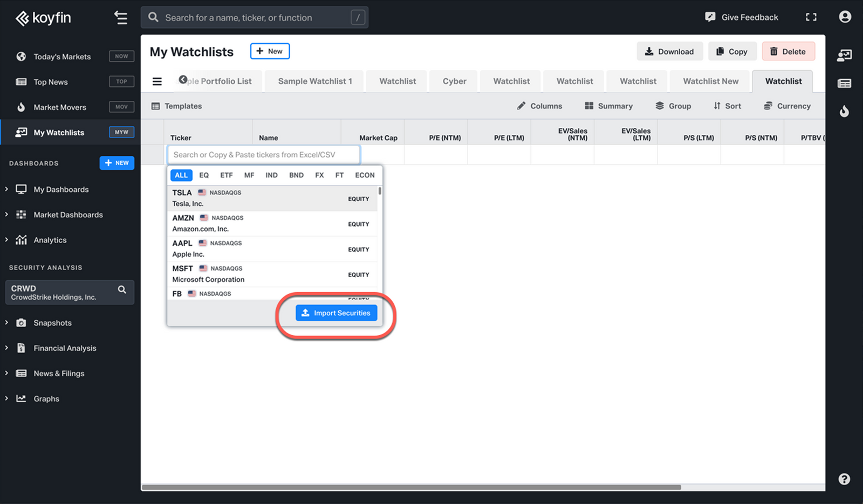Expand the Graphs section
Screen dimensions: 863x504
pos(45,398)
